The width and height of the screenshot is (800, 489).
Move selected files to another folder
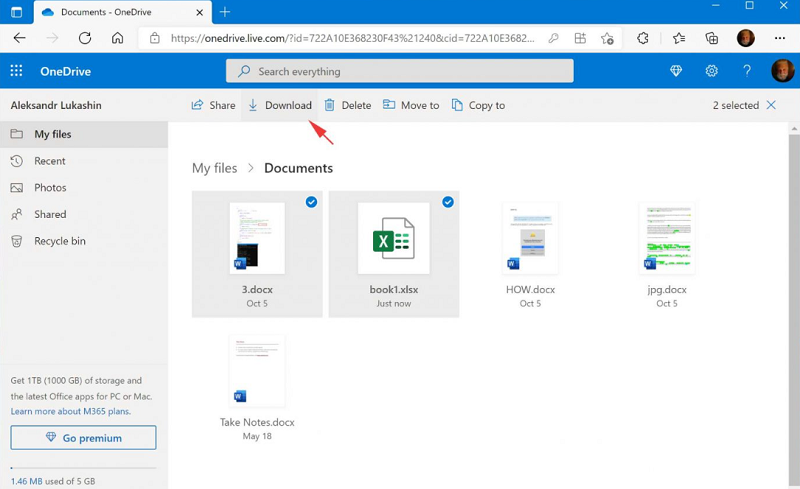(x=411, y=105)
